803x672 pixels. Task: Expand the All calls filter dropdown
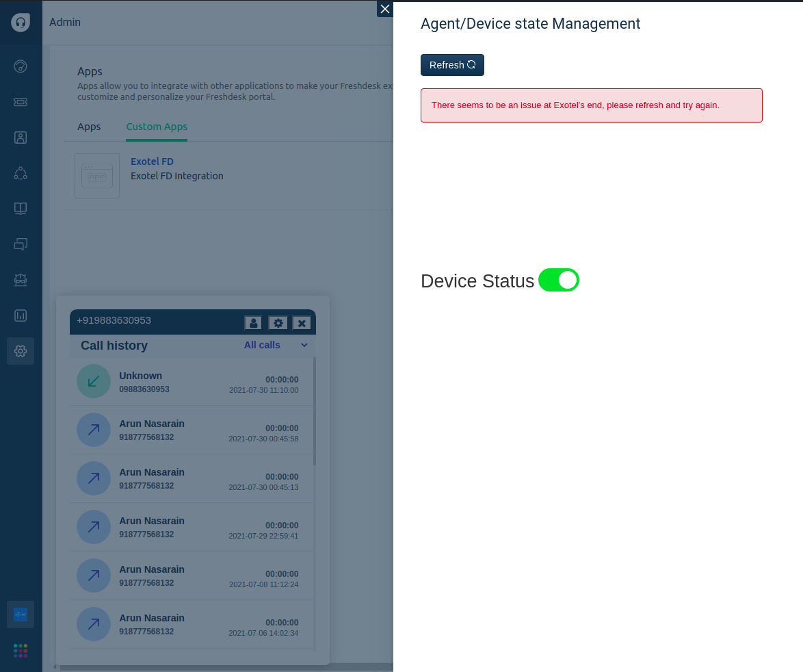point(276,345)
